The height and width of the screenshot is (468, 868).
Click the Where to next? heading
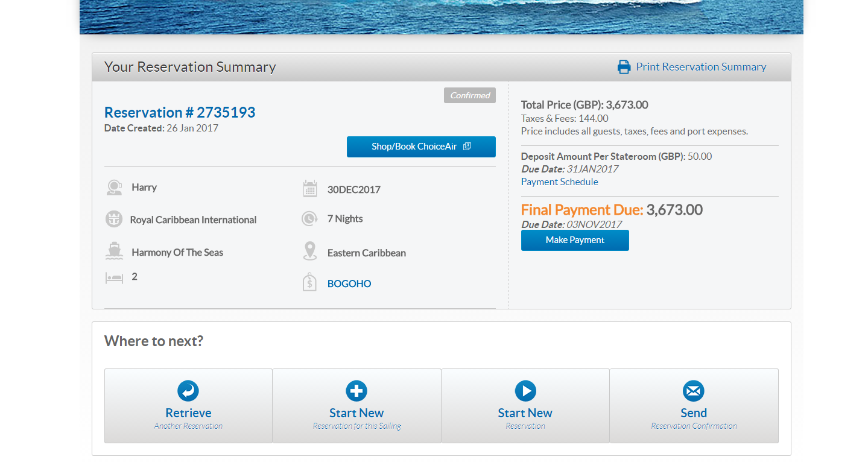(154, 341)
